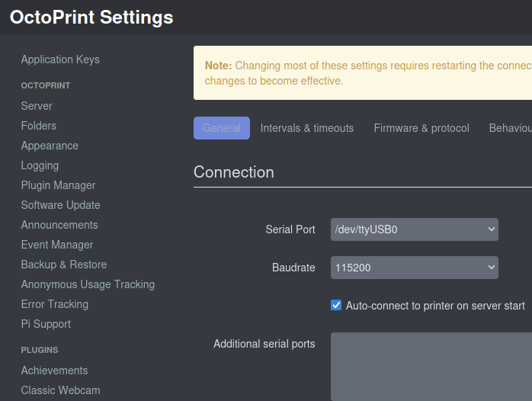Open Plugin Manager
This screenshot has height=401, width=532.
point(58,185)
